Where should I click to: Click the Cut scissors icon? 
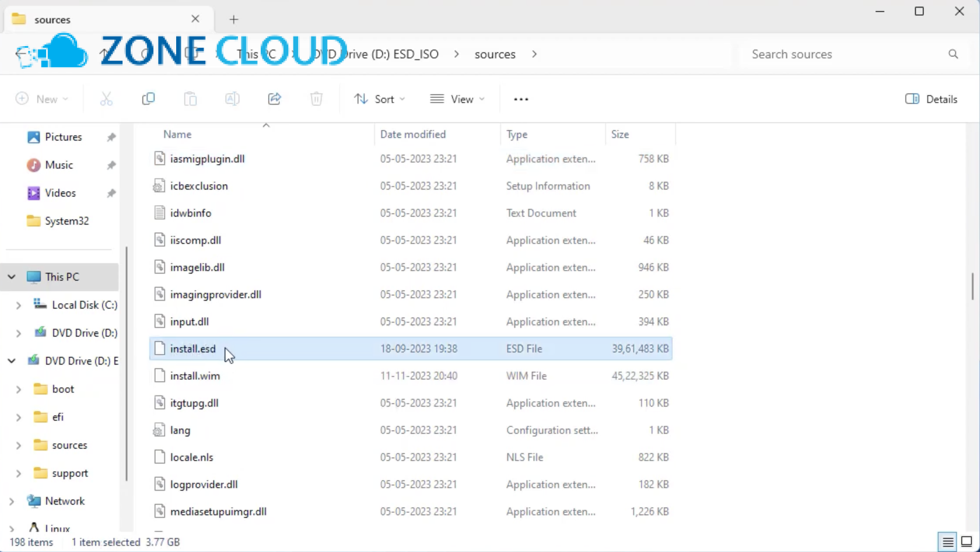click(x=106, y=99)
